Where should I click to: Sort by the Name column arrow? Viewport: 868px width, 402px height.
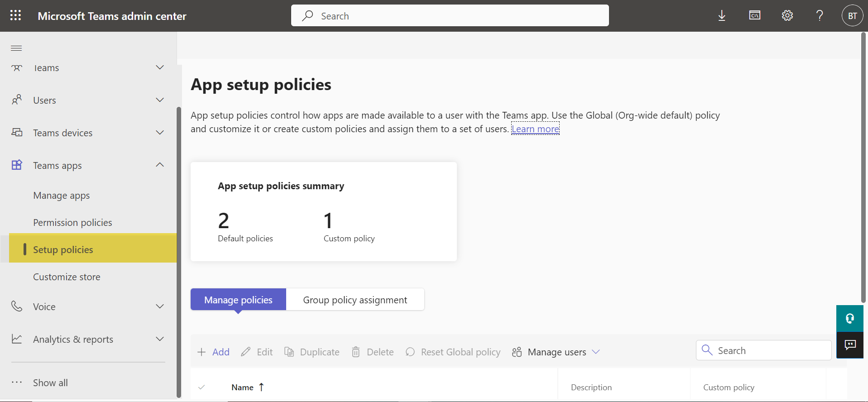(261, 387)
